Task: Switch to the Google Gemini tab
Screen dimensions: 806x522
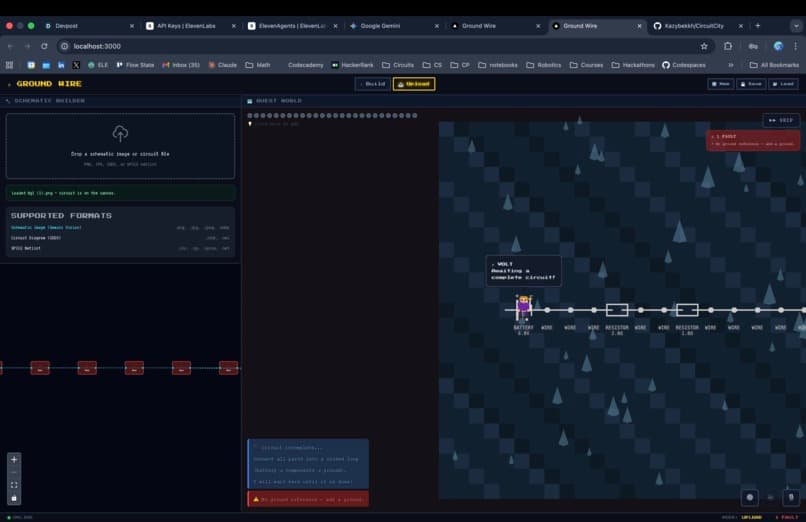Action: coord(393,26)
